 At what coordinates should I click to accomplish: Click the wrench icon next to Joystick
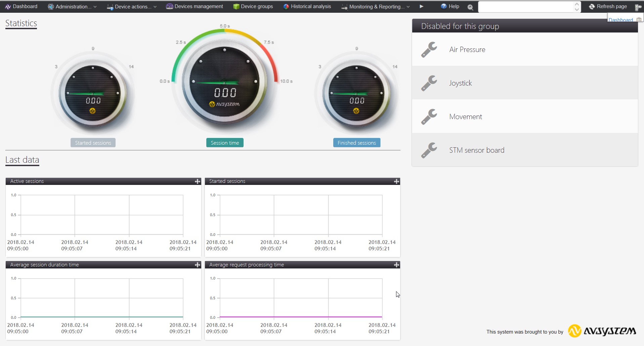point(429,83)
